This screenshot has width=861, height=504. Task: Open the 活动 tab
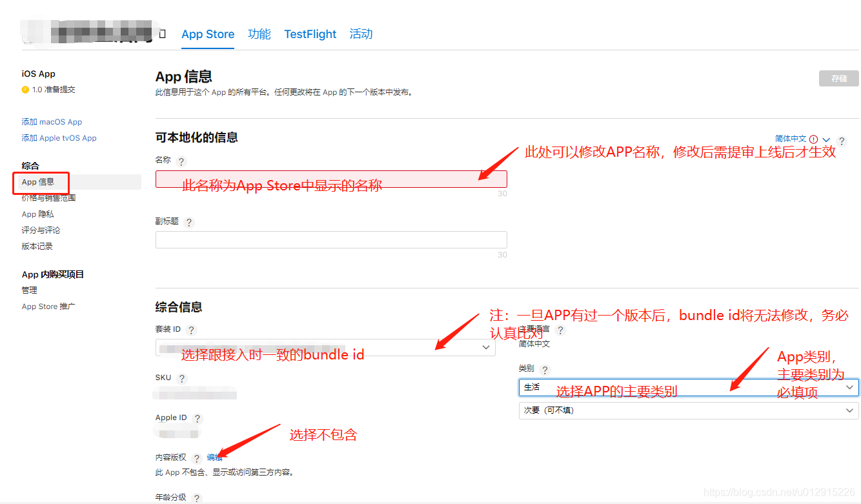click(x=361, y=34)
